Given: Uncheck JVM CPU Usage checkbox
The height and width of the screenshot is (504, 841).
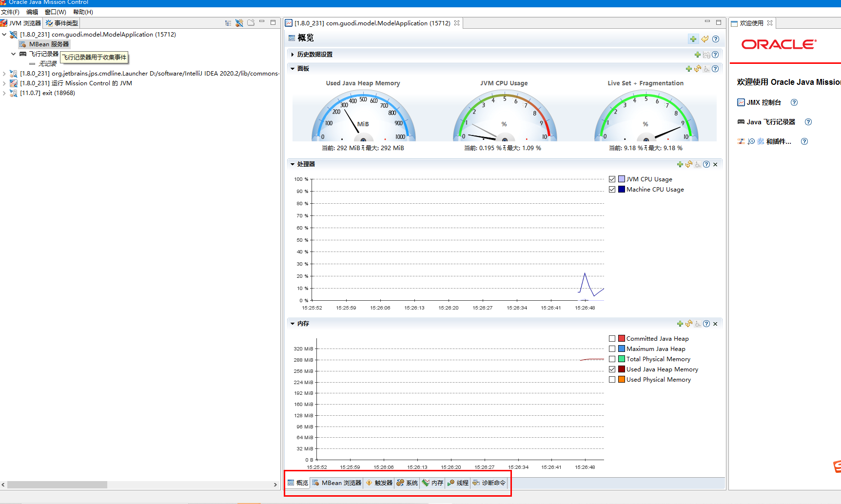Looking at the screenshot, I should [612, 179].
